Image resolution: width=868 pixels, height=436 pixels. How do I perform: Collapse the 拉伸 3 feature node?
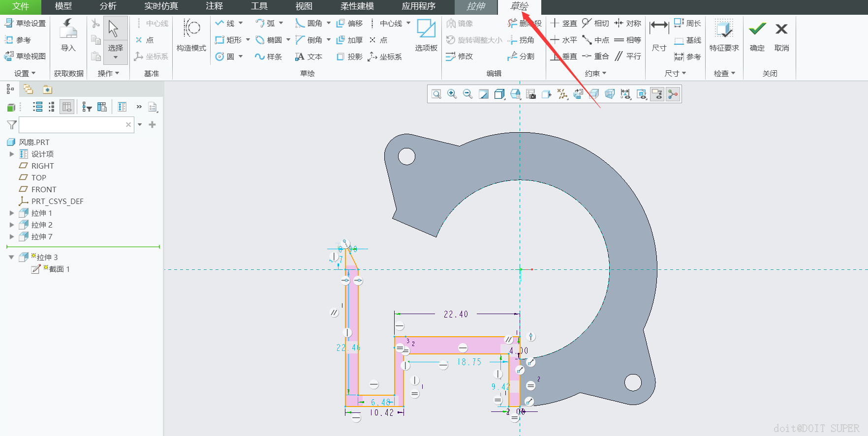pyautogui.click(x=11, y=257)
